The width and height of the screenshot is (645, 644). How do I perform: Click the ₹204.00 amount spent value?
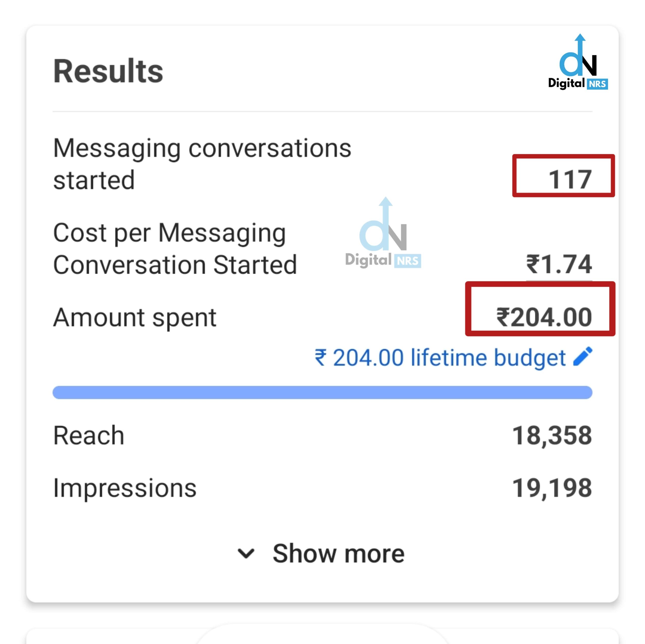click(544, 317)
